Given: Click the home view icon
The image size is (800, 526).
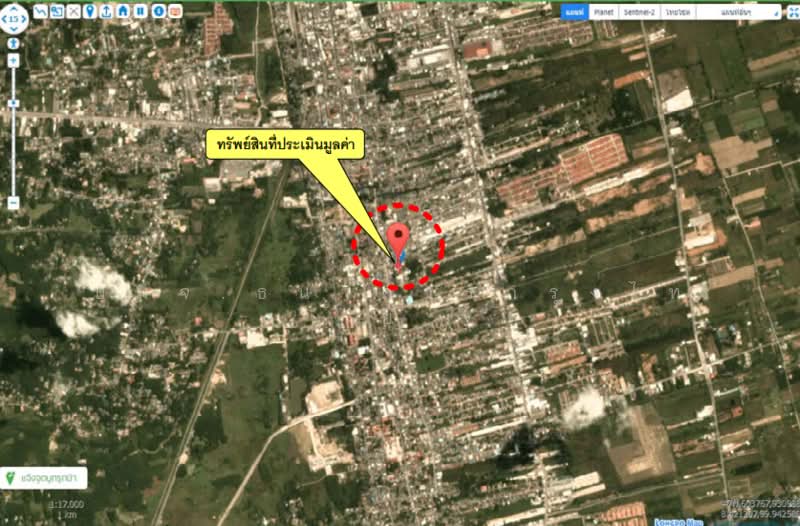Looking at the screenshot, I should [123, 11].
